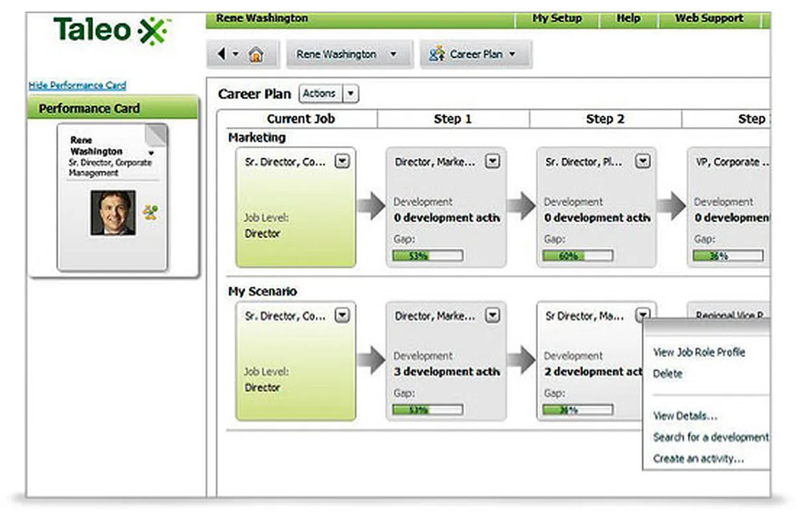This screenshot has width=797, height=532.
Task: Click the back arrow navigation icon
Action: coord(222,54)
